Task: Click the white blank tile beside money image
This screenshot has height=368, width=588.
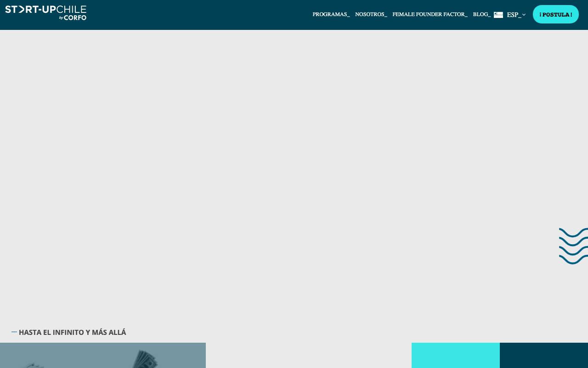Action: [x=309, y=355]
